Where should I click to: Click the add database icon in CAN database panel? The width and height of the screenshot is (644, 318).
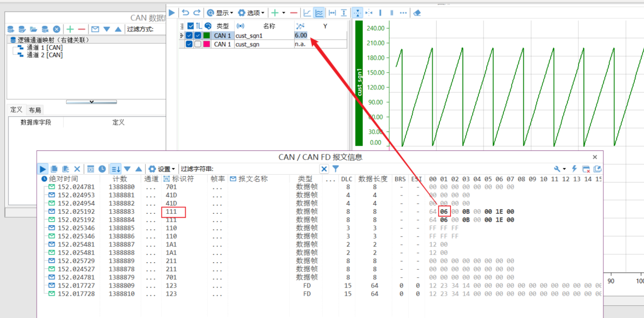11,29
